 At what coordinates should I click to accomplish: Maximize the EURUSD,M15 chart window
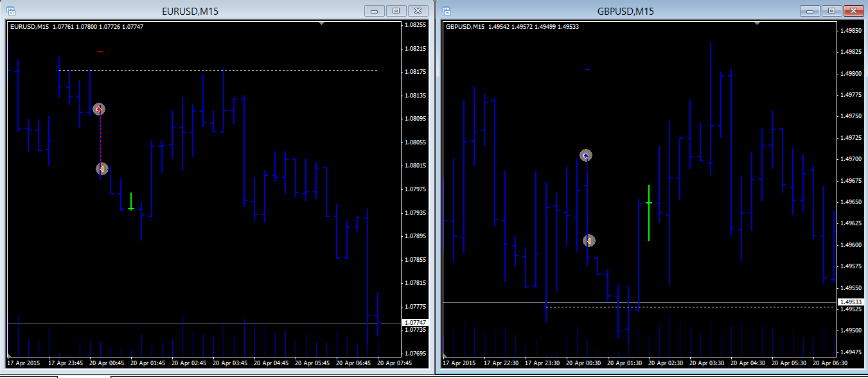coord(396,10)
